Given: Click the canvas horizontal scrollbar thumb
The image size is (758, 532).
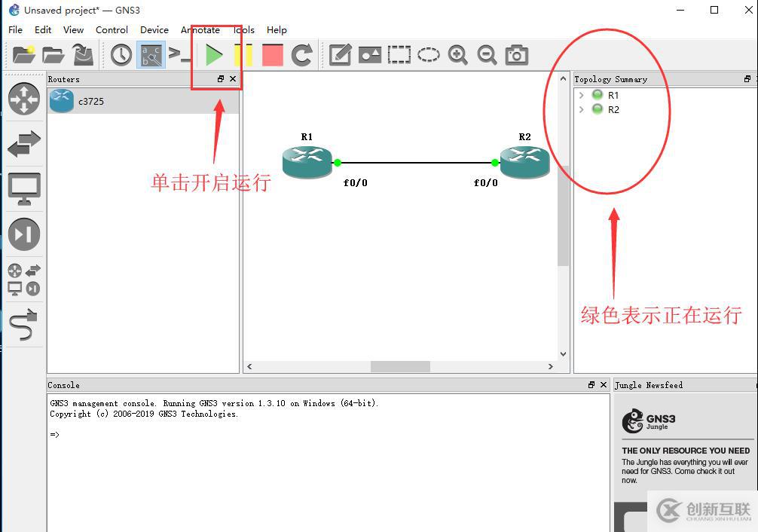Looking at the screenshot, I should (x=400, y=366).
